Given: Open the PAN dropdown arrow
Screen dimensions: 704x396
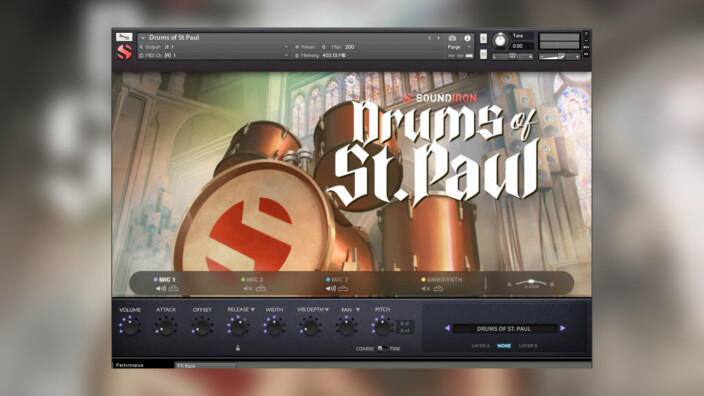Looking at the screenshot, I should click(x=358, y=309).
